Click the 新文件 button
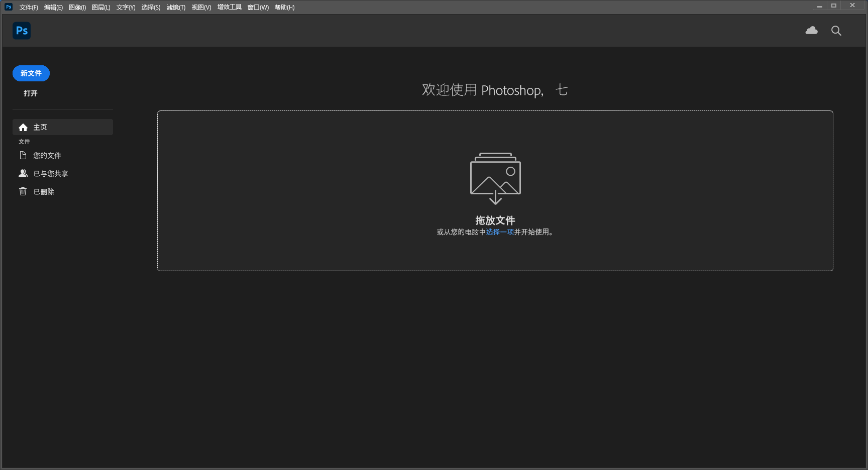Screen dimensions: 868x470 coord(31,73)
